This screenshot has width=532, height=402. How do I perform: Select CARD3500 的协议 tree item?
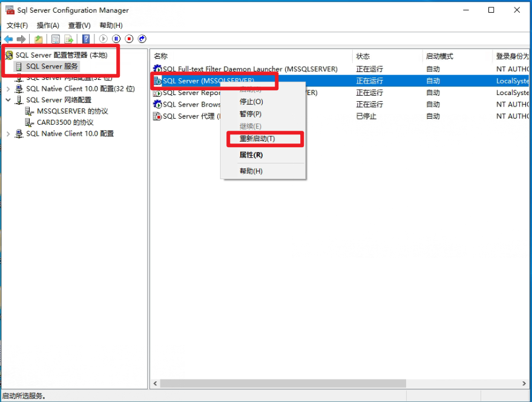[65, 122]
